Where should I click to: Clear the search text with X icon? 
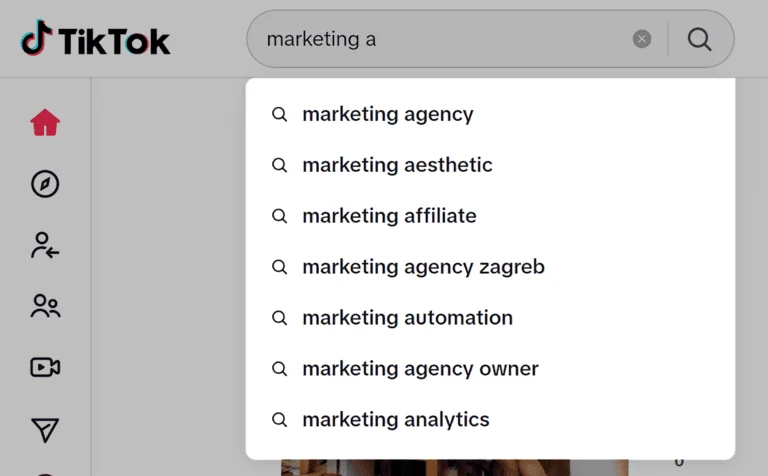point(642,39)
